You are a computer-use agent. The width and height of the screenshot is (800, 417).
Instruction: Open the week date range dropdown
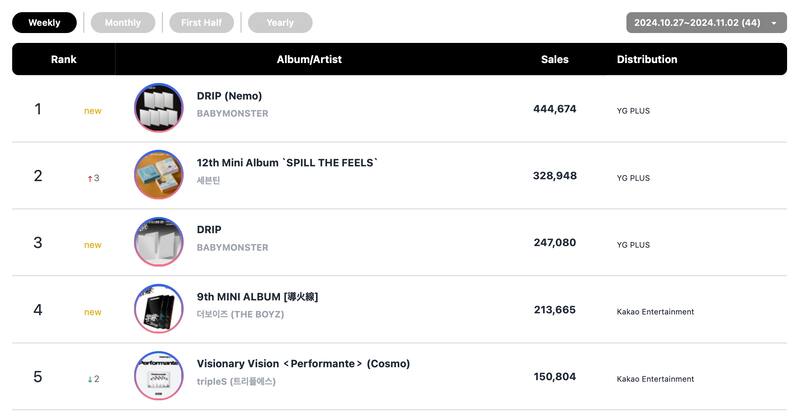point(697,23)
